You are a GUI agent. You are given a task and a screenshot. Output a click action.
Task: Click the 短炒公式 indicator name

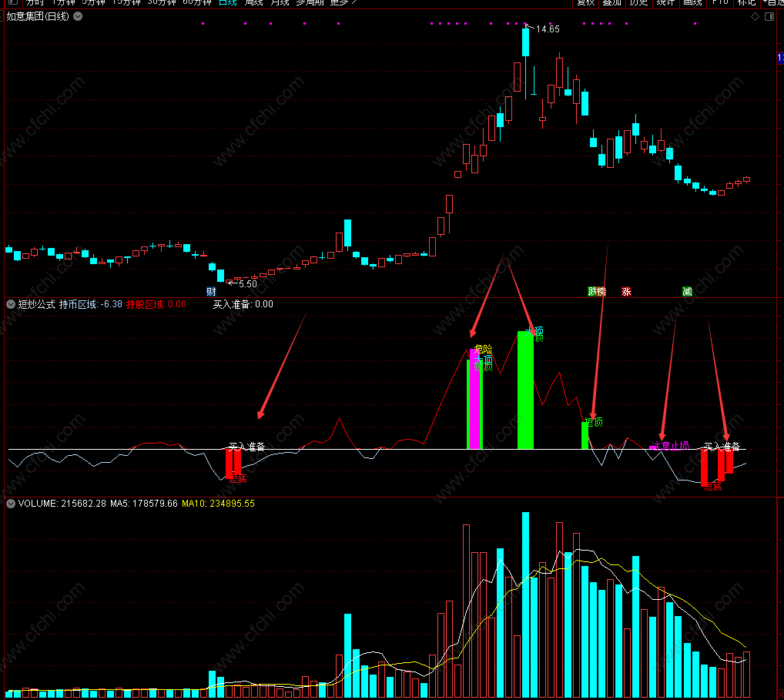(x=36, y=304)
